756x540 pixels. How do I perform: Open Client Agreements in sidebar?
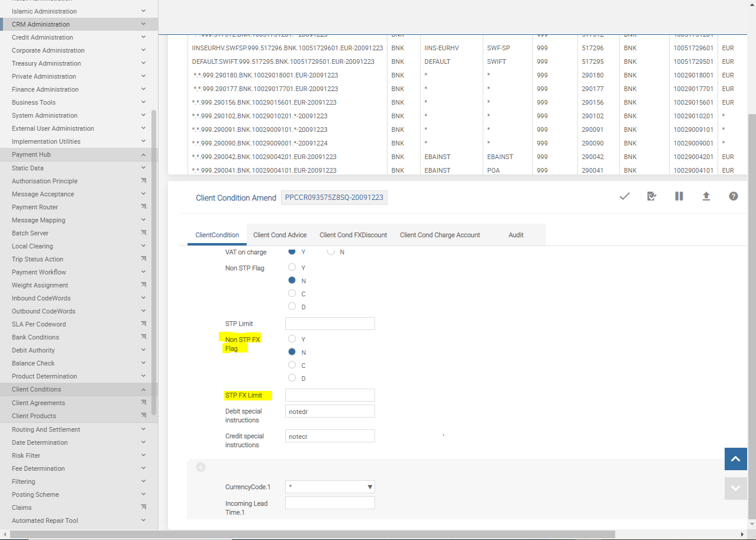pos(38,403)
